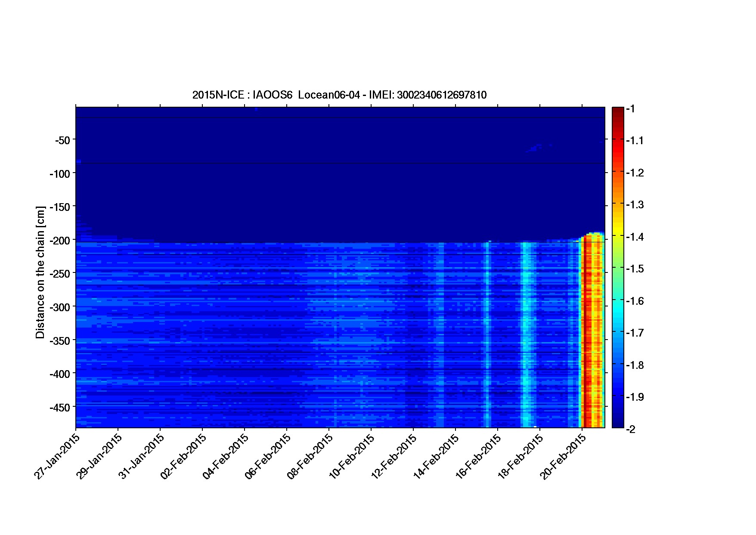
Task: Click the -200 y-axis tick label
Action: pyautogui.click(x=60, y=240)
